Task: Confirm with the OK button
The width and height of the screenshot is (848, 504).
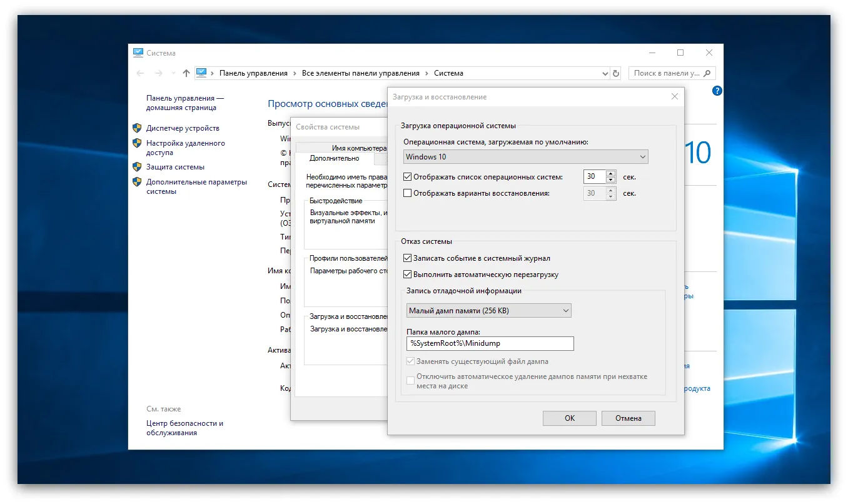Action: (x=570, y=418)
